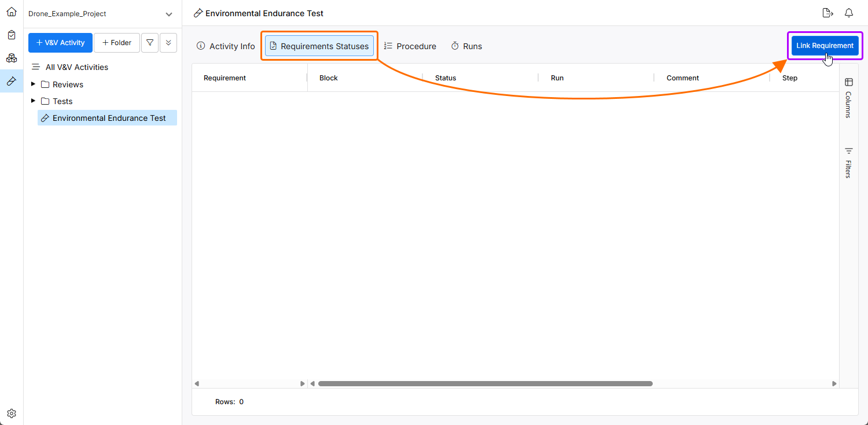Switch to the Procedure tab
The width and height of the screenshot is (868, 425).
(x=410, y=46)
